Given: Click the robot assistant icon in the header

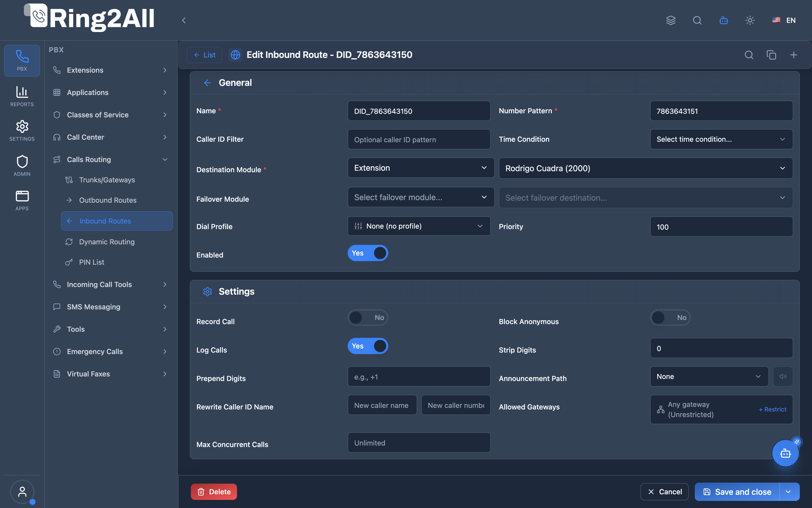Looking at the screenshot, I should (723, 21).
